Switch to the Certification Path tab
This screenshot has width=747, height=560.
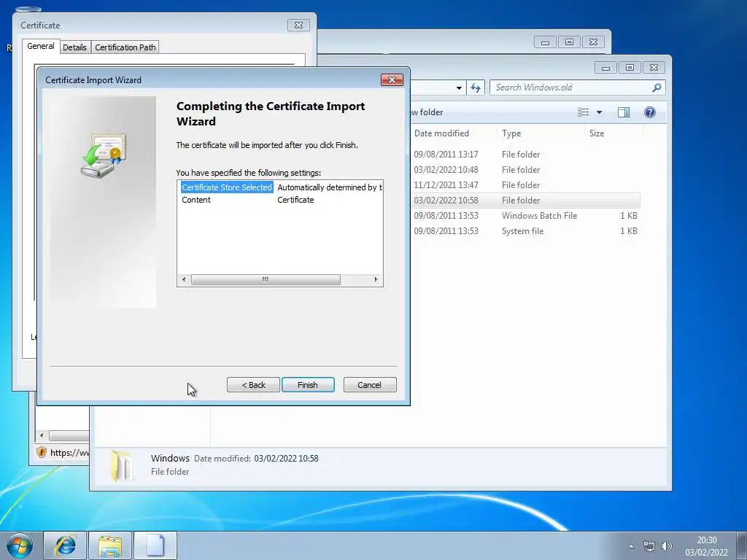(125, 47)
